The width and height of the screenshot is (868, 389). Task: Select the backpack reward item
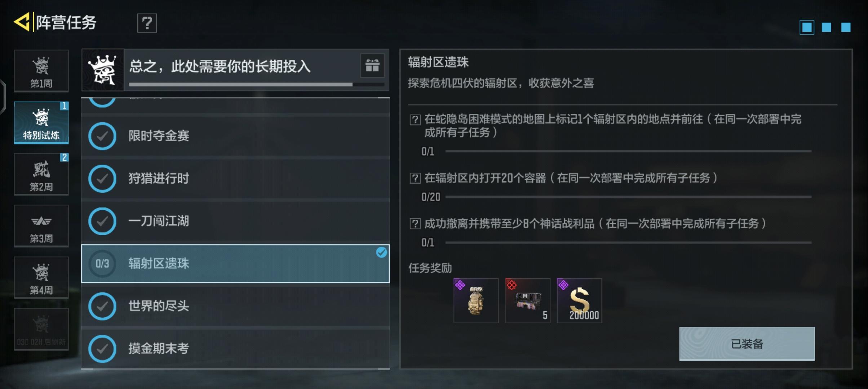[x=476, y=300]
